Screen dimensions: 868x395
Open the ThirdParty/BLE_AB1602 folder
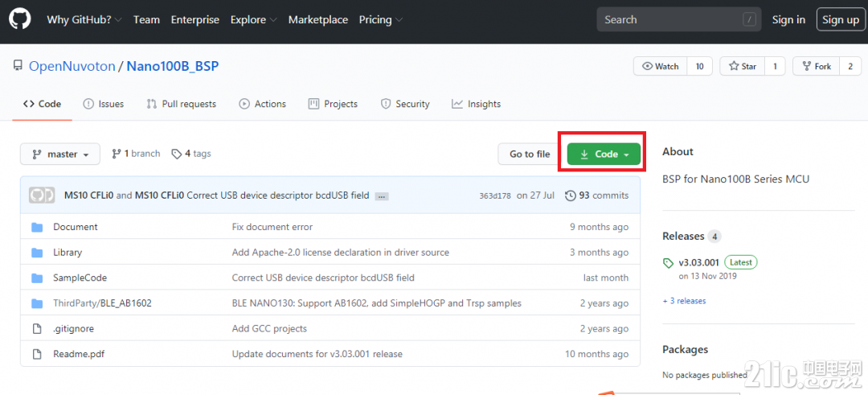click(102, 303)
